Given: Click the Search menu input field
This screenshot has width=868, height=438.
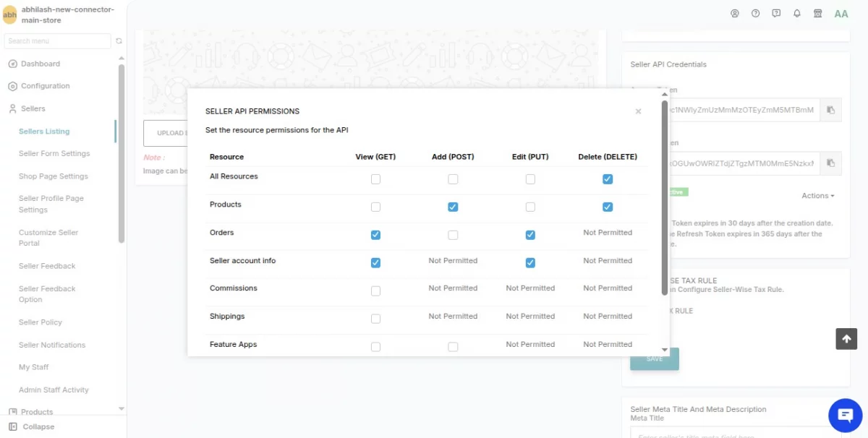Looking at the screenshot, I should click(58, 41).
